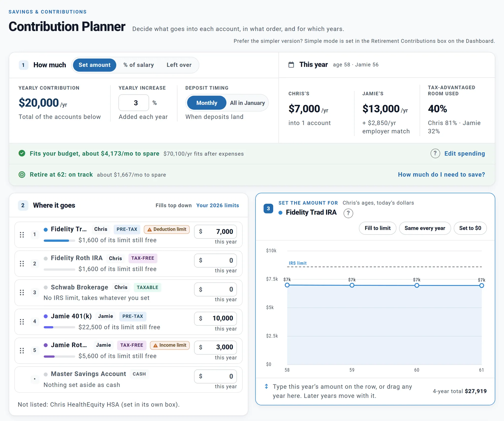
Task: Click the Jamie 401(k) limit progress bar
Action: (59, 327)
